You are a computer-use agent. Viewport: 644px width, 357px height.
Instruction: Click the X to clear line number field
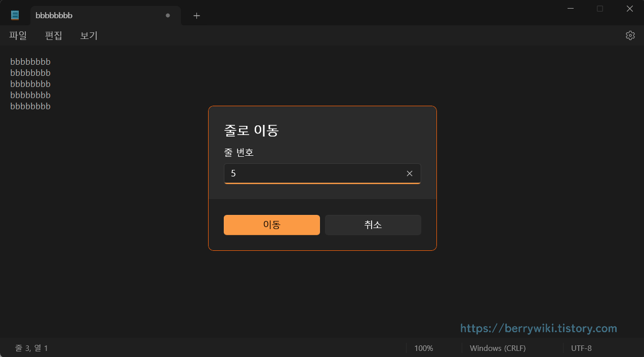(x=409, y=173)
